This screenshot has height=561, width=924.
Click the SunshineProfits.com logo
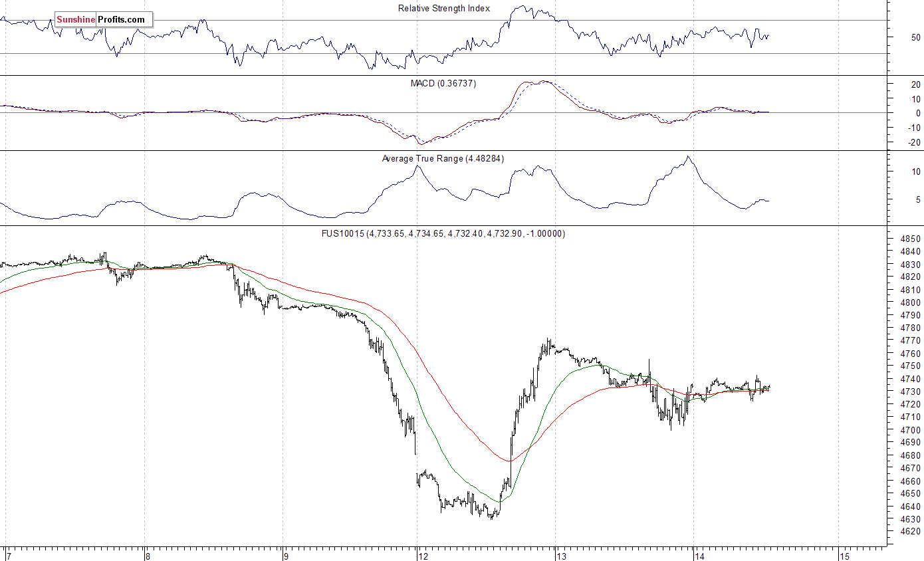click(103, 20)
